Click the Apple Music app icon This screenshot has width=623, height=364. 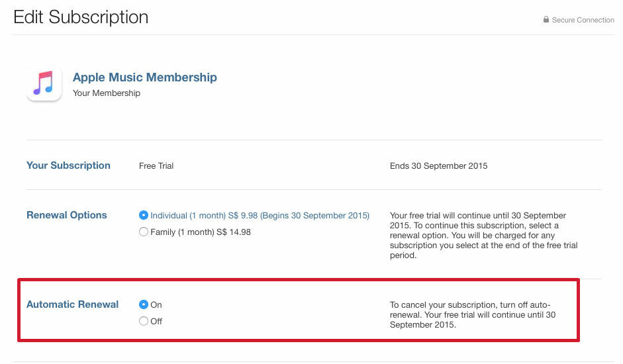(x=44, y=83)
